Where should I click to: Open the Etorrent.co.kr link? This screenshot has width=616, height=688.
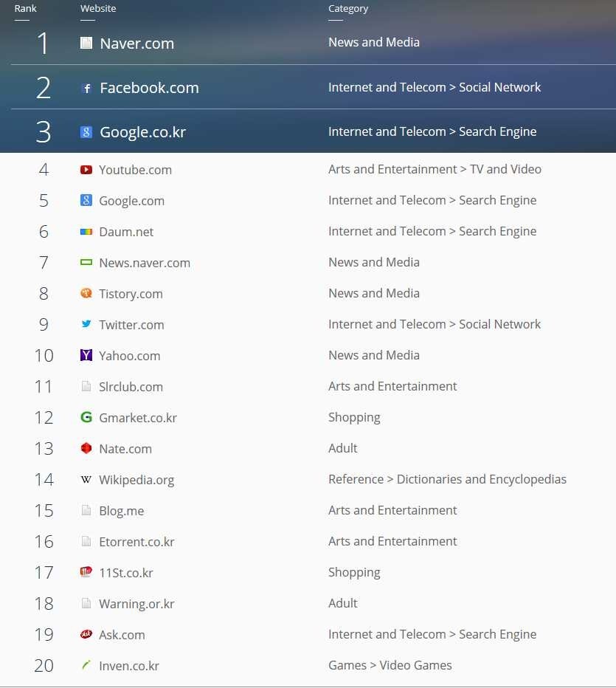[x=136, y=542]
